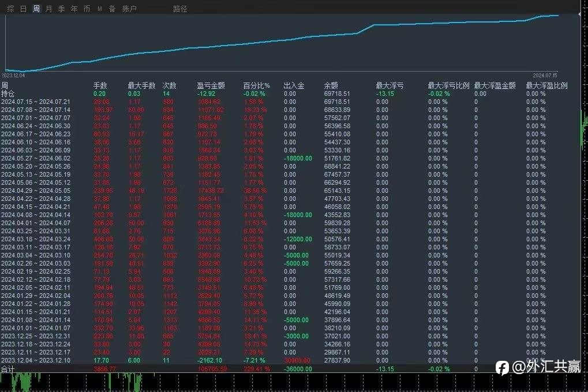The width and height of the screenshot is (588, 392).
Task: Click the 手数 column header
Action: tap(100, 85)
